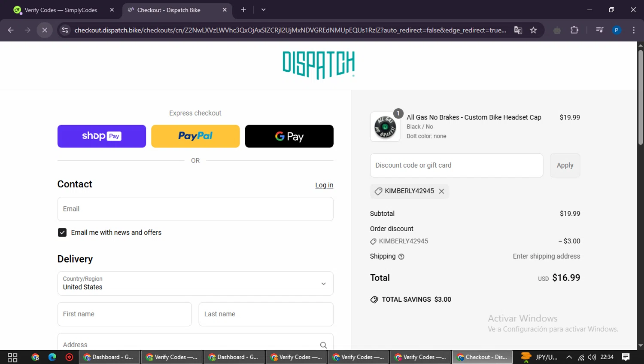Apply the discount code button
The image size is (644, 364).
tap(565, 165)
